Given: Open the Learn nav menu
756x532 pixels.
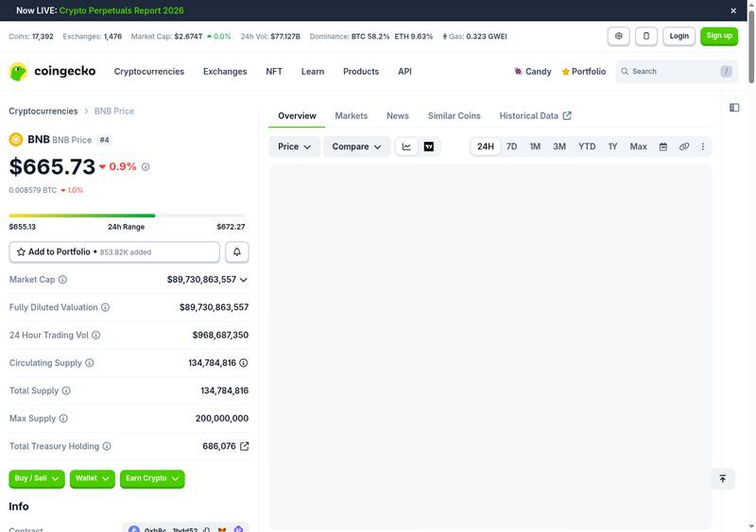Looking at the screenshot, I should tap(313, 72).
